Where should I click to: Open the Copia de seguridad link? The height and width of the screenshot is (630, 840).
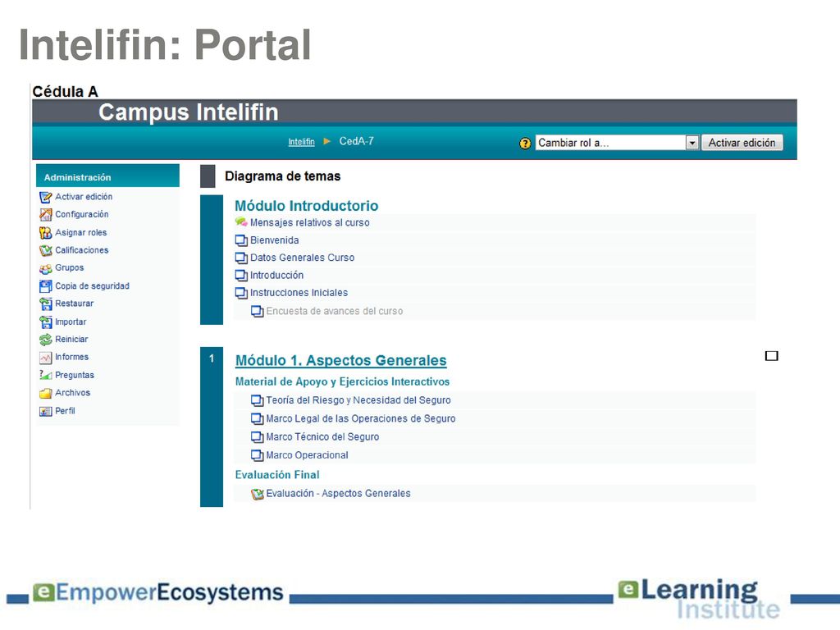pyautogui.click(x=92, y=286)
